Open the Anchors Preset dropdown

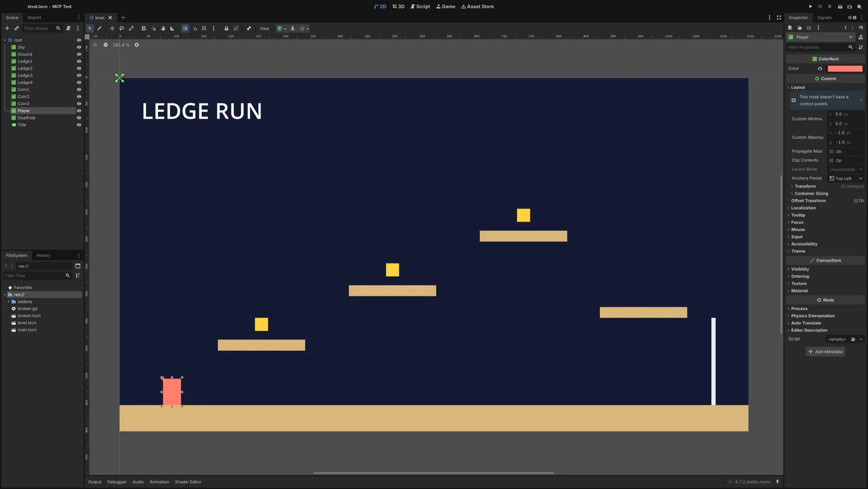846,178
